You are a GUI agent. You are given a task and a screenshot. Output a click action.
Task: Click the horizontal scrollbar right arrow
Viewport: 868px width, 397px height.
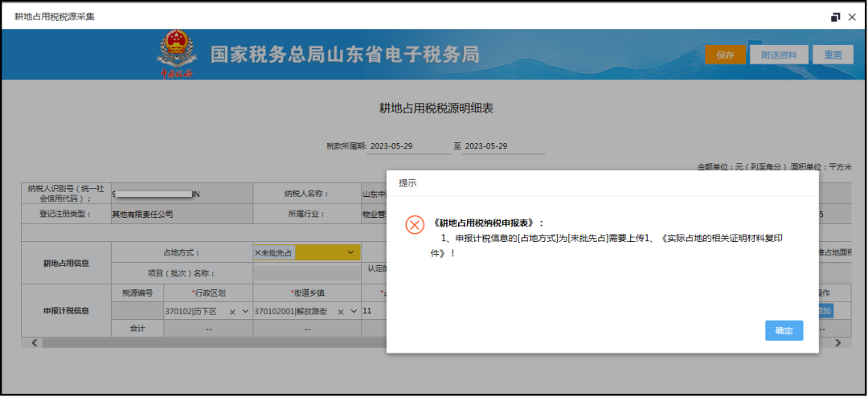(x=838, y=342)
